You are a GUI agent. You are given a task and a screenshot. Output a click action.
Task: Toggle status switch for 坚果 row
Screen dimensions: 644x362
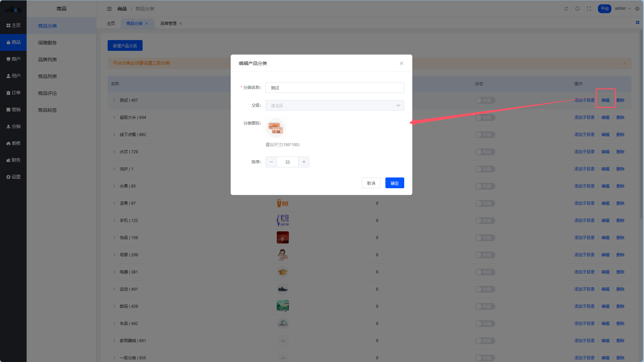(485, 203)
